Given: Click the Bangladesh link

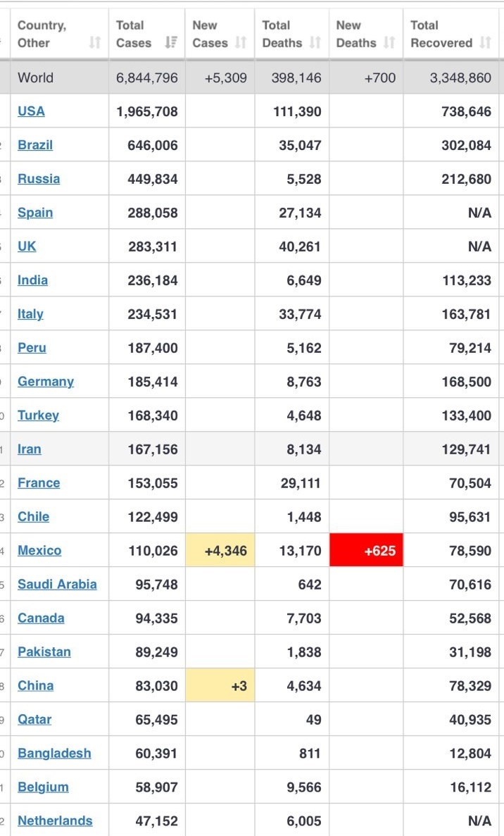Looking at the screenshot, I should (54, 754).
